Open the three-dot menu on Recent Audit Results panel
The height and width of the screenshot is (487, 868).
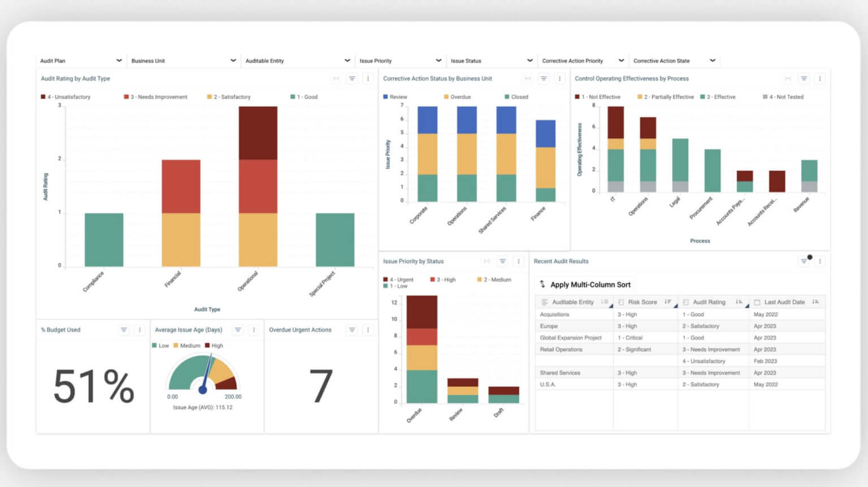[x=820, y=261]
